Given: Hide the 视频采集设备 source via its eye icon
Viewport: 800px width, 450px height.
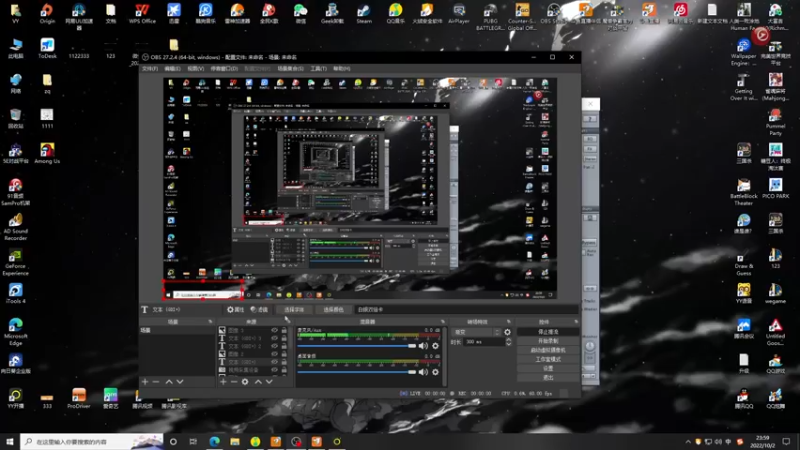Looking at the screenshot, I should (x=274, y=370).
